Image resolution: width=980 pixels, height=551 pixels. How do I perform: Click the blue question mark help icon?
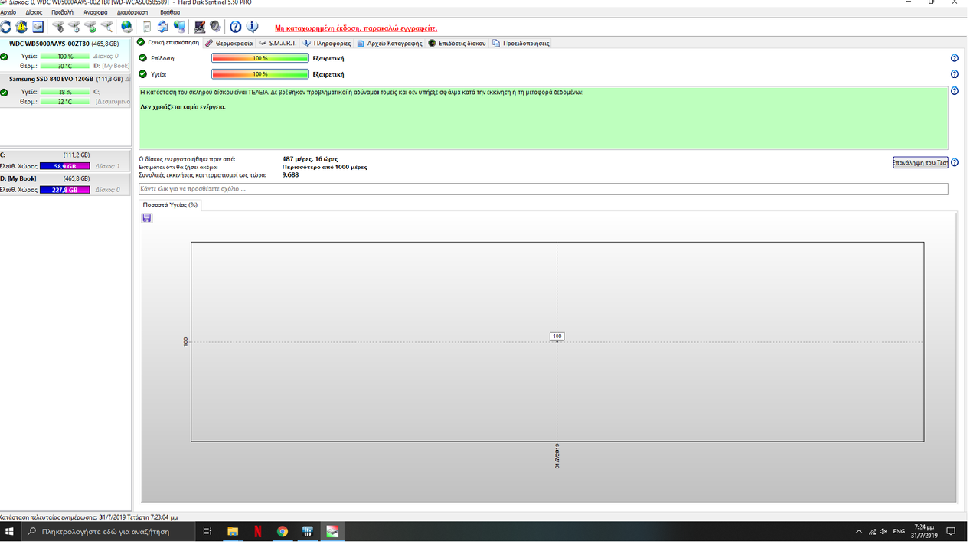(x=236, y=27)
